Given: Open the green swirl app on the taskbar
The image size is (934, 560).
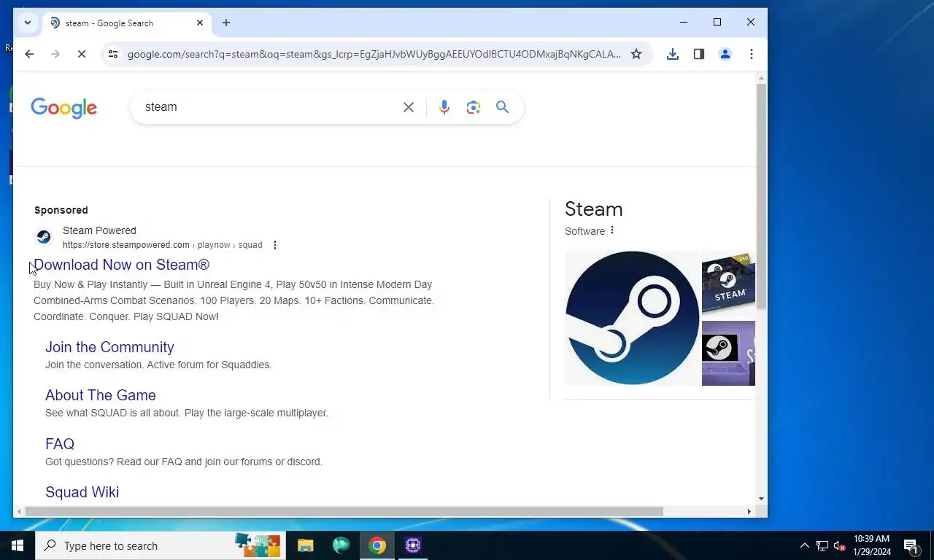Looking at the screenshot, I should coord(341,545).
